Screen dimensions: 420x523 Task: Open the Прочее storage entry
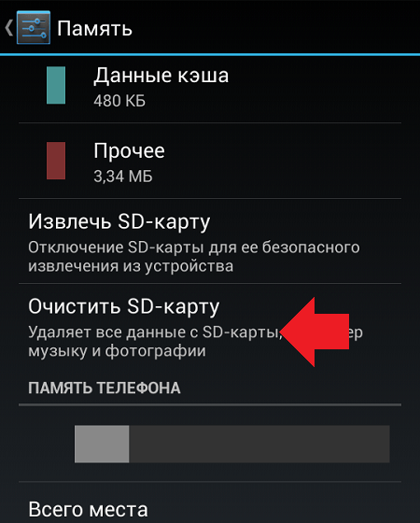click(x=210, y=161)
